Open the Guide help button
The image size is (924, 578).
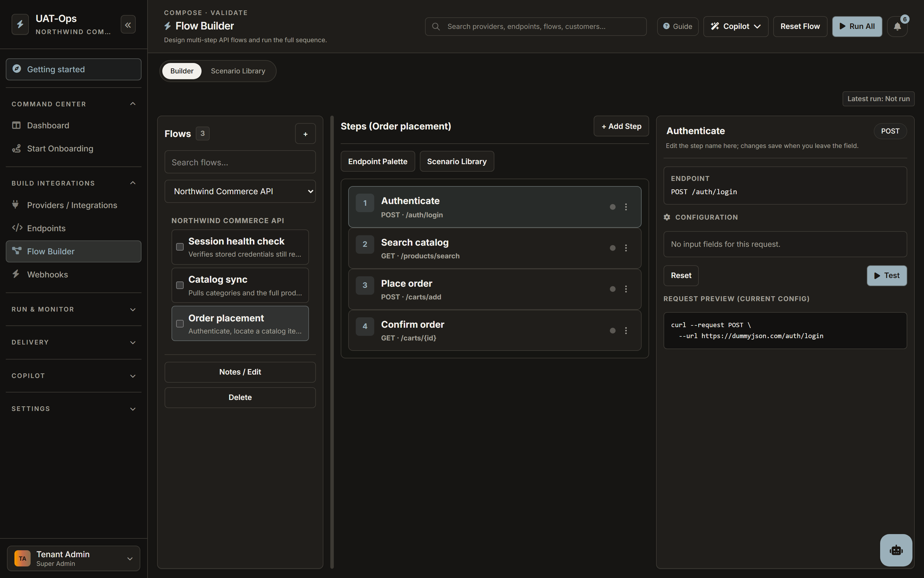click(678, 26)
